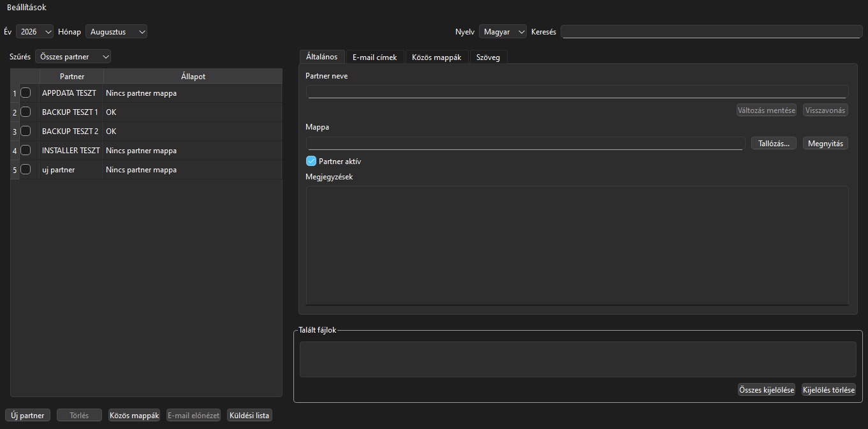Image resolution: width=868 pixels, height=429 pixels.
Task: Click row number 5 header
Action: click(15, 170)
